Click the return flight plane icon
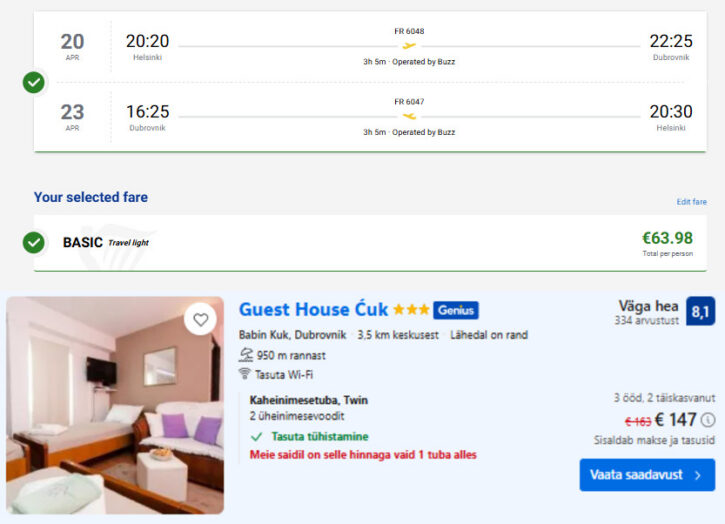The image size is (725, 524). 409,116
